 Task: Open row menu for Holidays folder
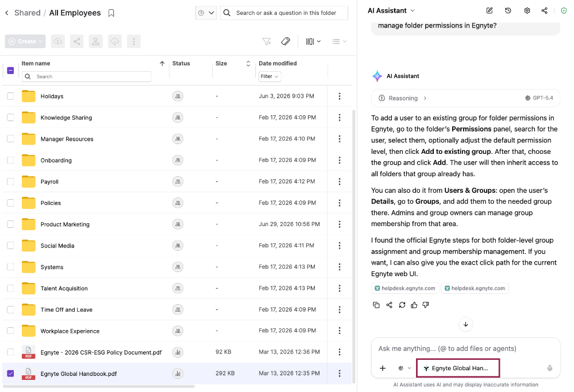(340, 96)
